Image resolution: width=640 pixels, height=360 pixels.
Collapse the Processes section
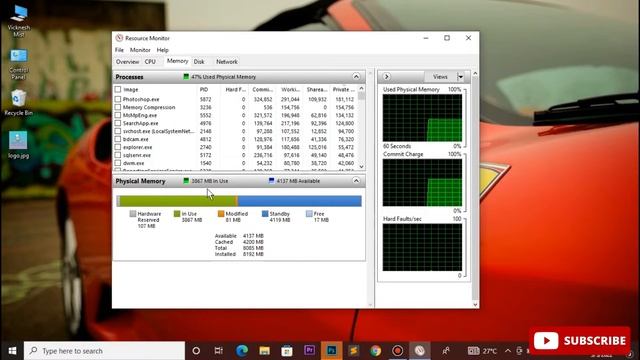pyautogui.click(x=356, y=77)
